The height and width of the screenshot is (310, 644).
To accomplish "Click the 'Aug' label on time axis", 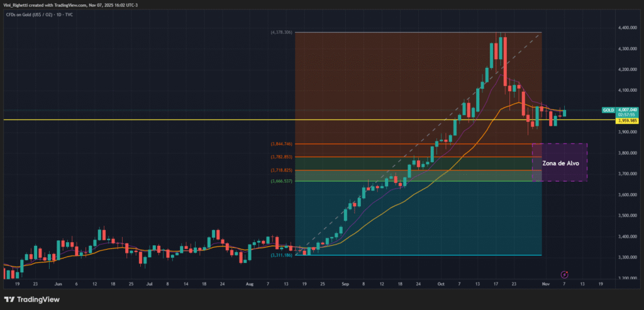I will pyautogui.click(x=249, y=284).
